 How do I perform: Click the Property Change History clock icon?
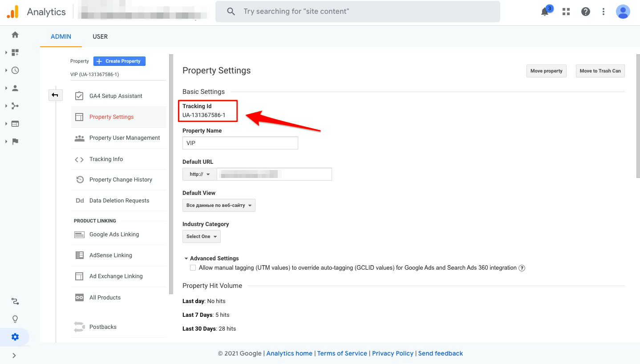[x=80, y=180]
